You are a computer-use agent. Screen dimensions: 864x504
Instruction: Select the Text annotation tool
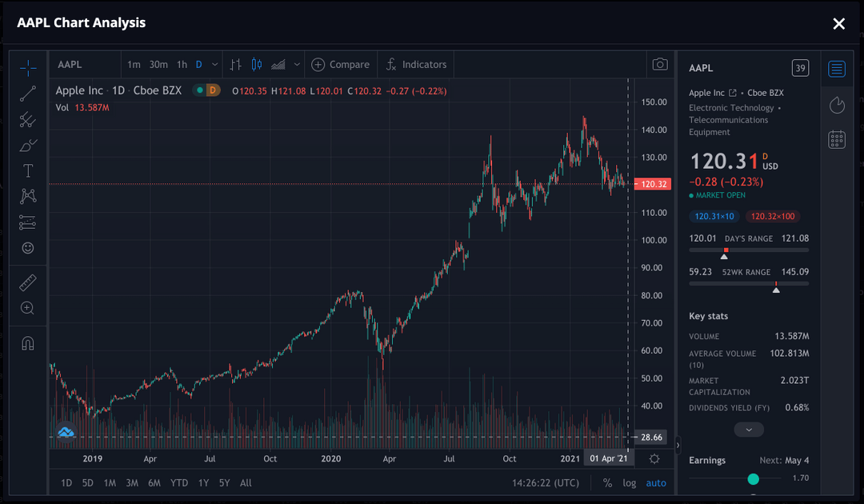pyautogui.click(x=28, y=170)
